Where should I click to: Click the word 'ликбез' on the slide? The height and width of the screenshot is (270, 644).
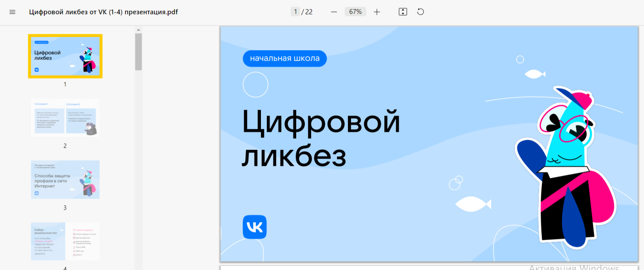[294, 156]
